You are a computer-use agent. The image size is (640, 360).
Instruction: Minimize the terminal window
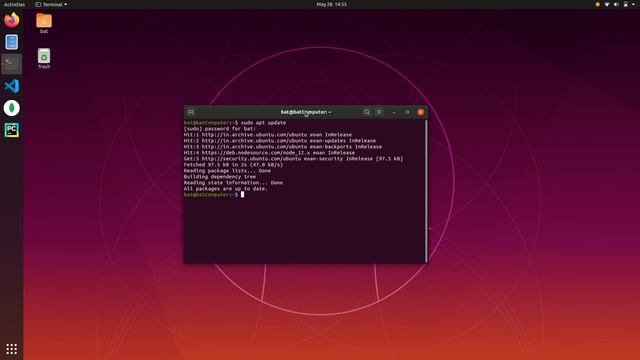394,112
